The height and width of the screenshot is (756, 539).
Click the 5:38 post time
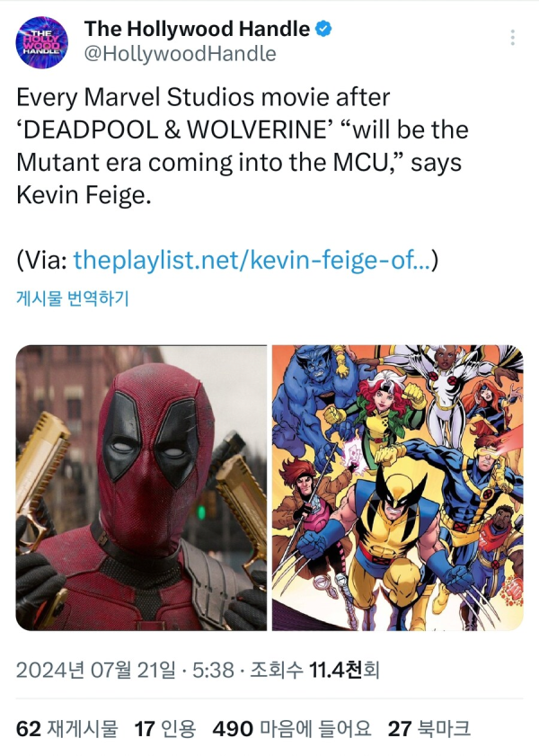click(213, 670)
